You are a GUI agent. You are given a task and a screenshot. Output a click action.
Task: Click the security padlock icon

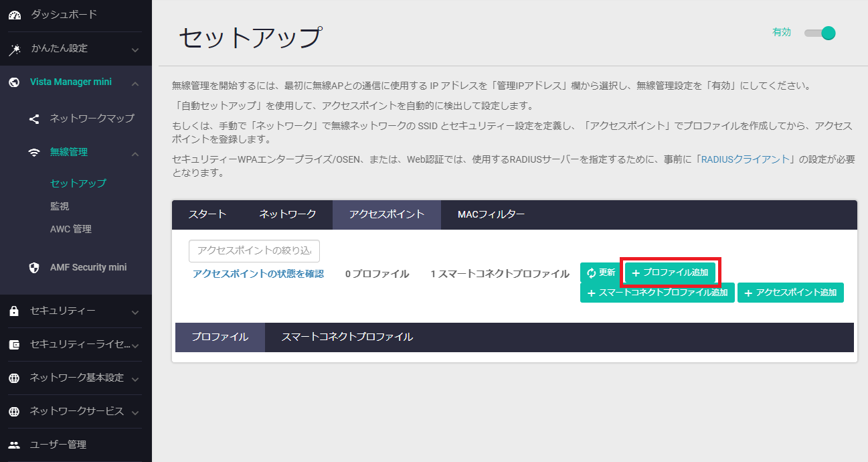15,311
